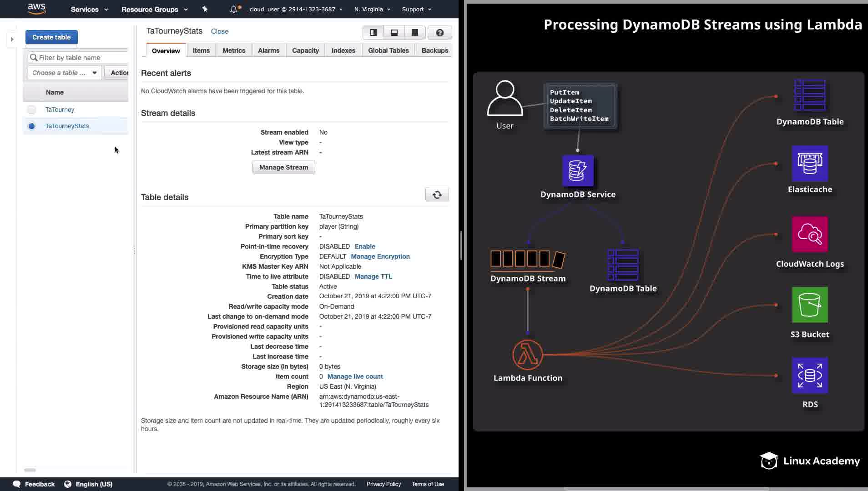Open the Capacity tab
The height and width of the screenshot is (491, 868).
pos(305,50)
